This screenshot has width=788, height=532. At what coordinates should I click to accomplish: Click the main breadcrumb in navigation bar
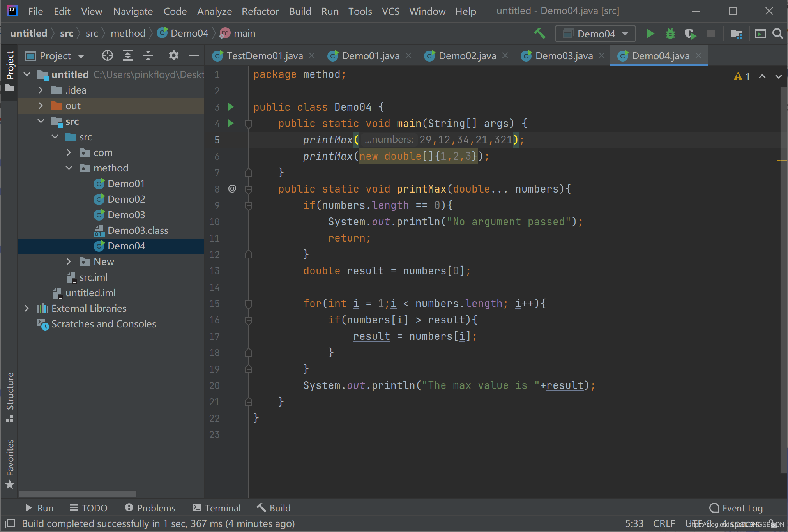[238, 34]
